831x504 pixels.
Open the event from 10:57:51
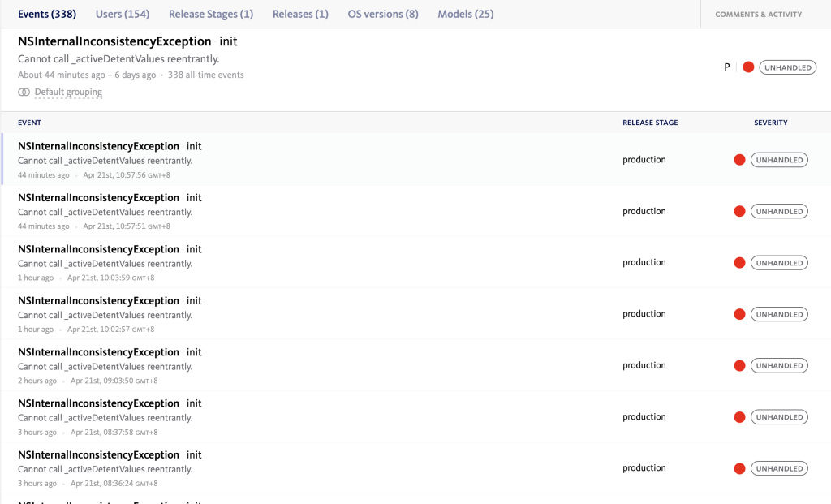click(x=98, y=198)
